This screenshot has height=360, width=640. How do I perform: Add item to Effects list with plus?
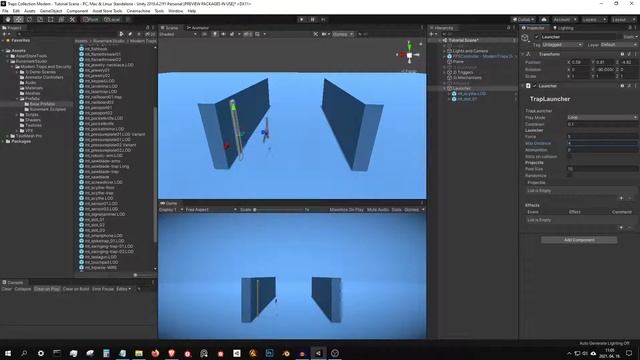(x=621, y=227)
